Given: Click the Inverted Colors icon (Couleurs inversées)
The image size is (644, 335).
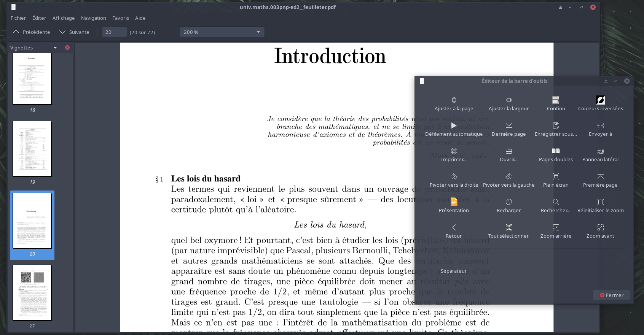Looking at the screenshot, I should coord(600,100).
